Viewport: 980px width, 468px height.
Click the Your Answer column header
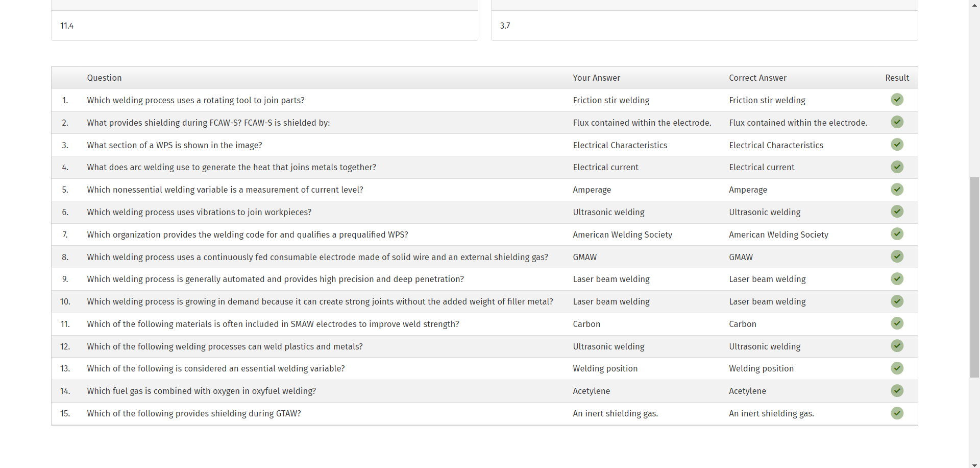pyautogui.click(x=596, y=78)
